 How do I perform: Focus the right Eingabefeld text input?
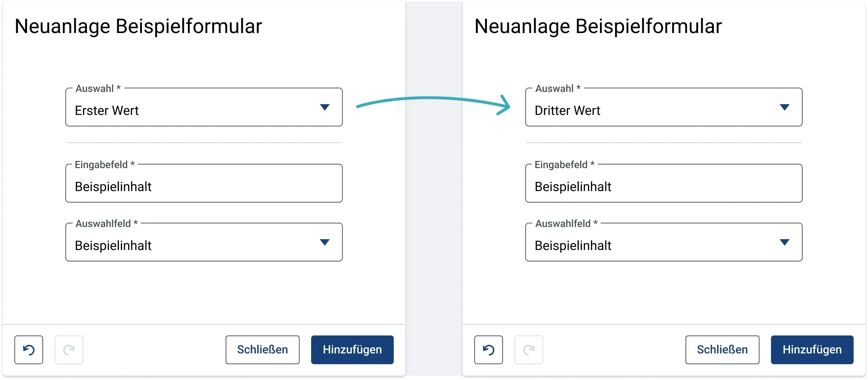664,184
